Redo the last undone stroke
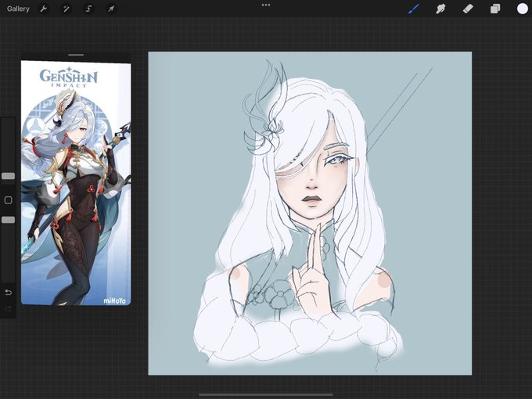Image resolution: width=532 pixels, height=399 pixels. point(8,308)
